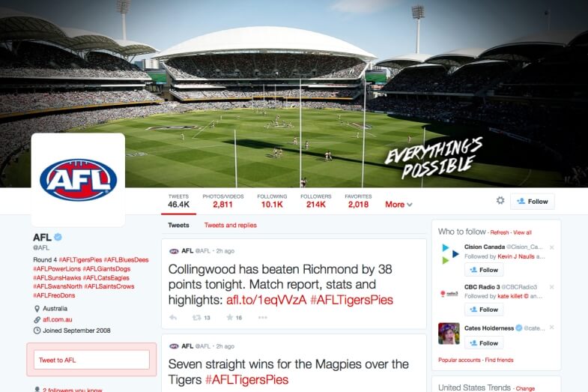The image size is (588, 392).
Task: Click the Tweet to AFL field
Action: pos(91,360)
